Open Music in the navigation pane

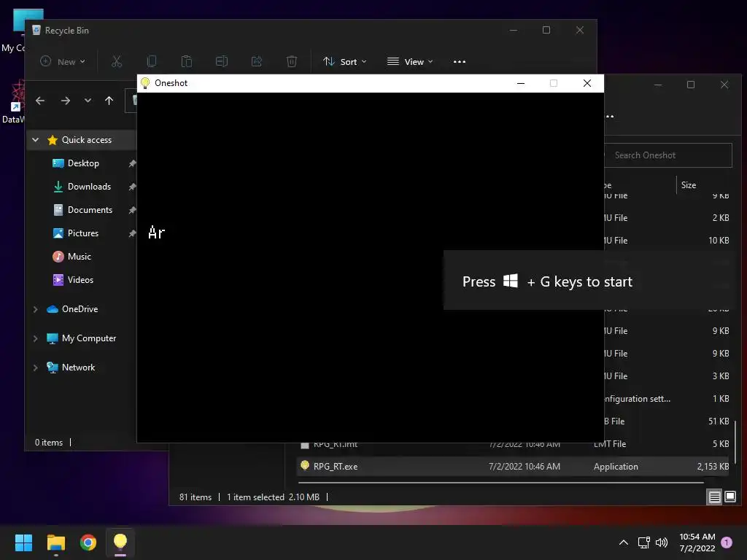pos(79,257)
